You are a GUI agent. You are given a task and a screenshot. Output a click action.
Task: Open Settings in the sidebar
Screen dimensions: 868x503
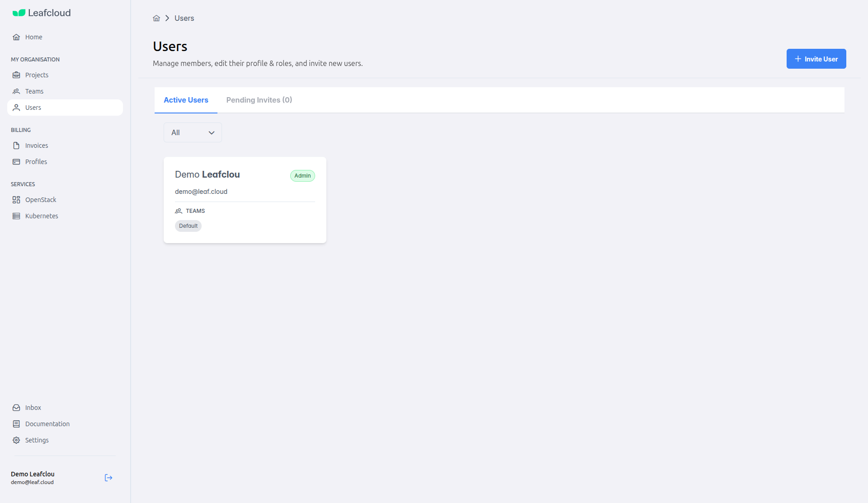(x=65, y=440)
